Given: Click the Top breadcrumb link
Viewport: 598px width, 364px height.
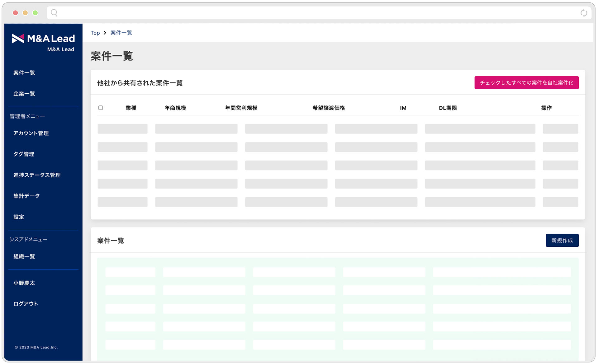Looking at the screenshot, I should point(95,33).
